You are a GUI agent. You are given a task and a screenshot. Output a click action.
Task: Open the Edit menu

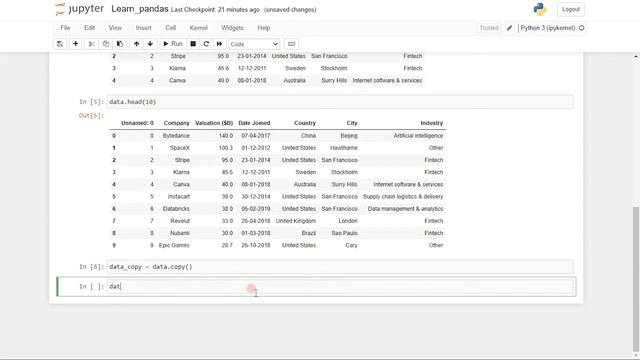[x=89, y=28]
